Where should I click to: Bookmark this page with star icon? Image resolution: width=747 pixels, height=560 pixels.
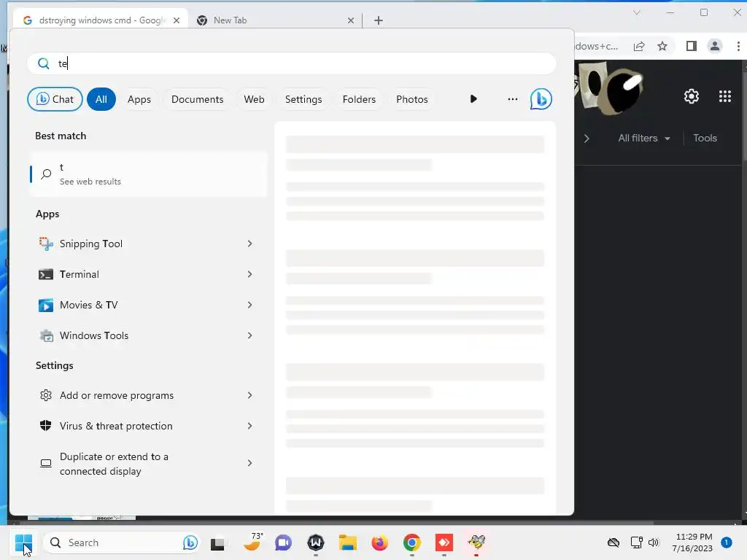click(662, 46)
